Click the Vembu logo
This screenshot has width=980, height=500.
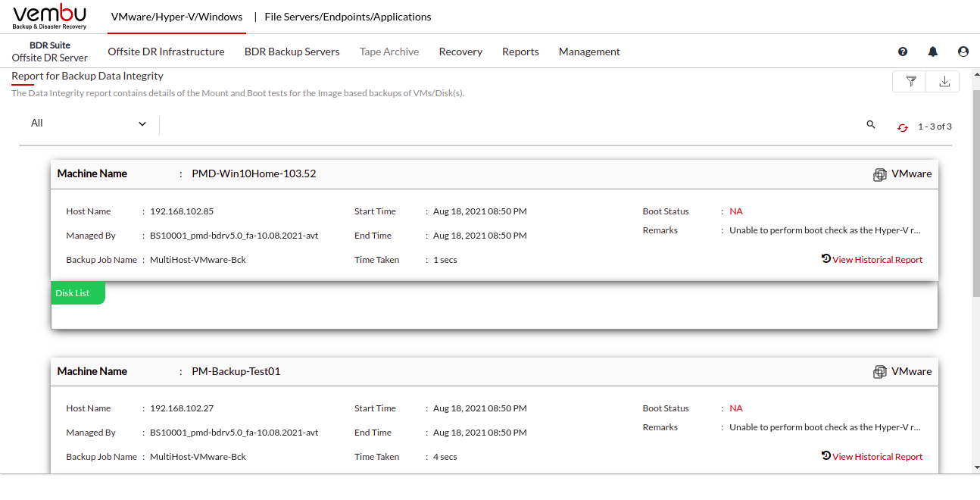[x=49, y=17]
